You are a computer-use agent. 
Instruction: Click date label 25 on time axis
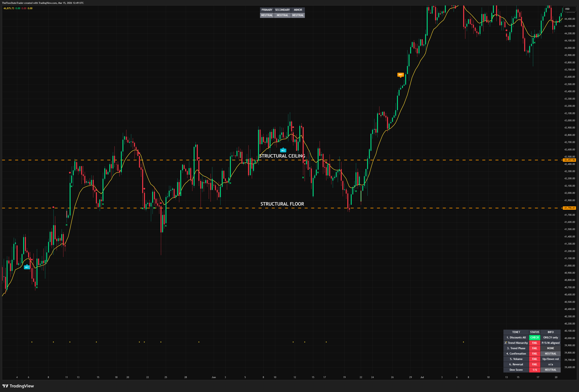166,377
